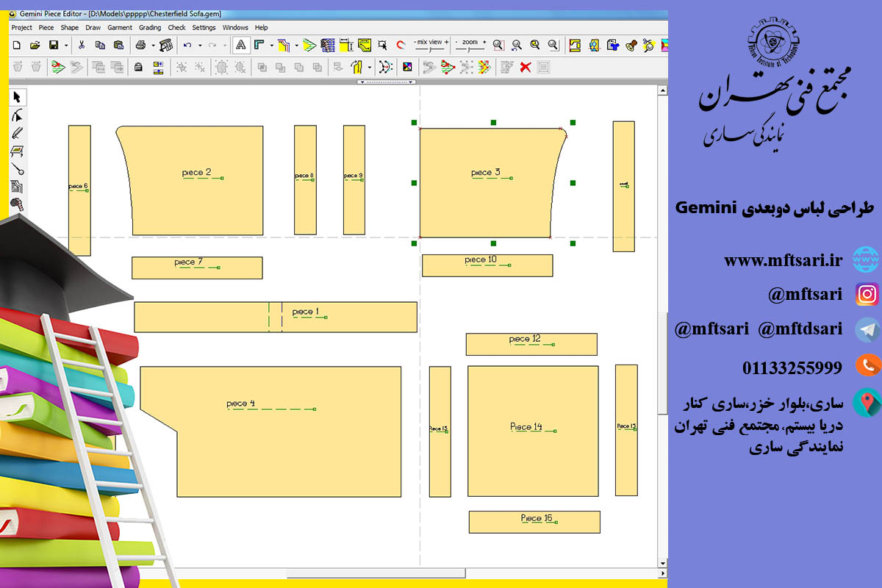Select pattern Piece 14
This screenshot has width=882, height=588.
(533, 431)
